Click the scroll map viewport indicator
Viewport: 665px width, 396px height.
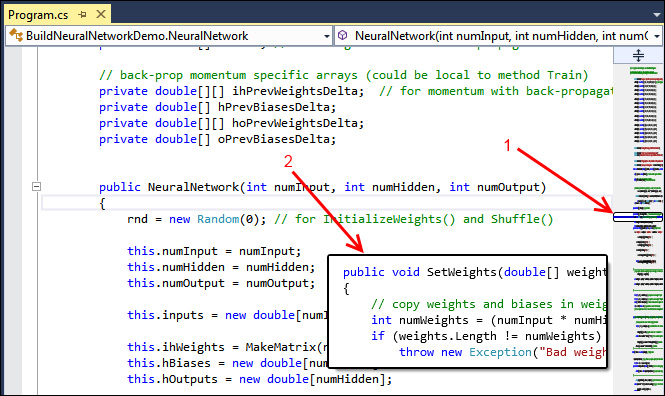coord(638,217)
